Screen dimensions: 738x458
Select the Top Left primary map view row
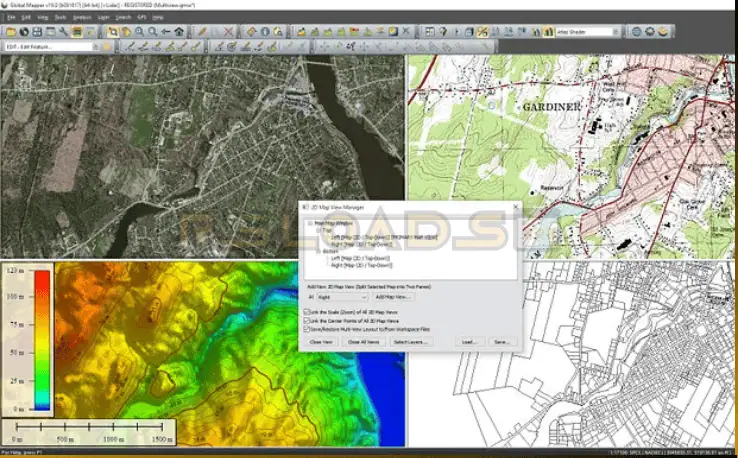point(384,237)
